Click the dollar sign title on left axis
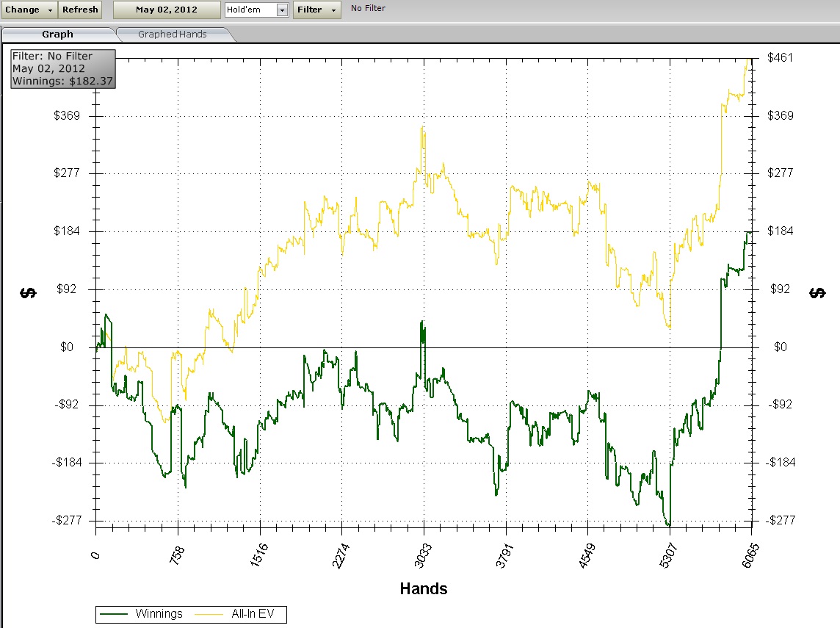 point(29,293)
